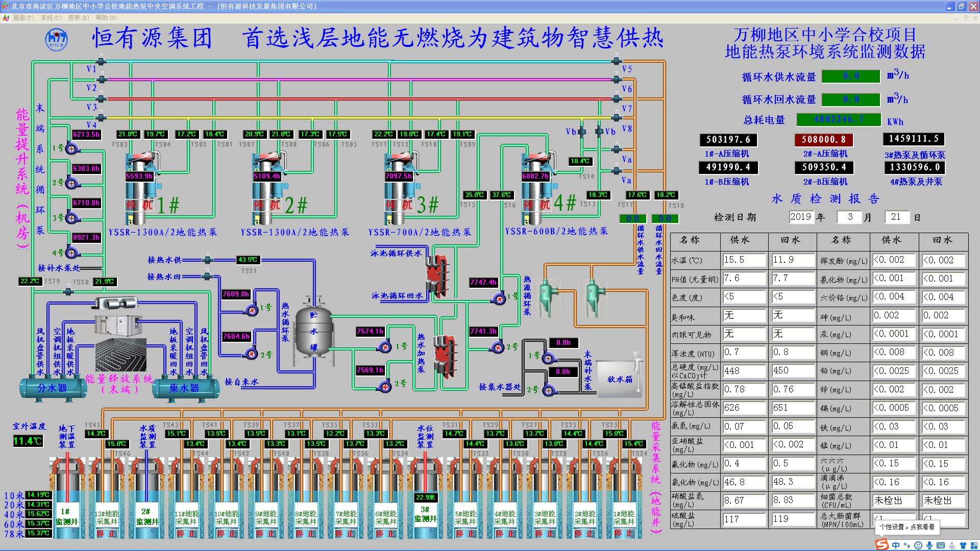This screenshot has height=551, width=980.
Task: Toggle the 停止 indicator on 12# collection well
Action: click(x=107, y=533)
